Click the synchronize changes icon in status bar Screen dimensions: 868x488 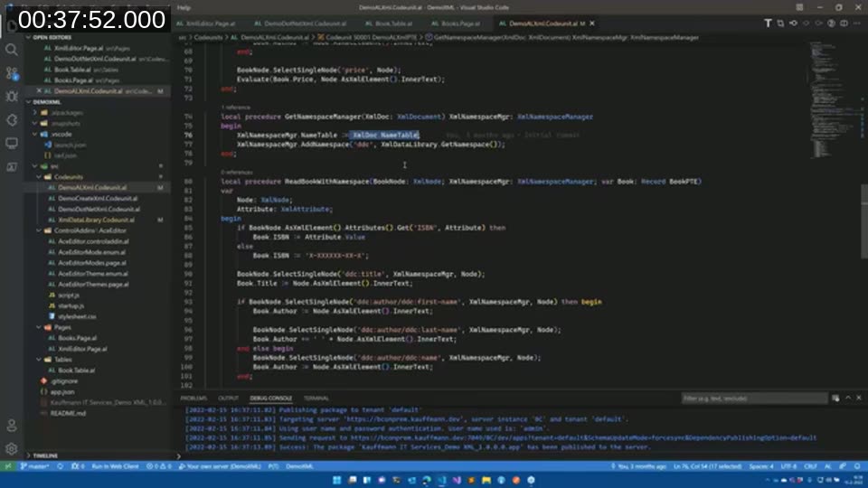point(60,466)
